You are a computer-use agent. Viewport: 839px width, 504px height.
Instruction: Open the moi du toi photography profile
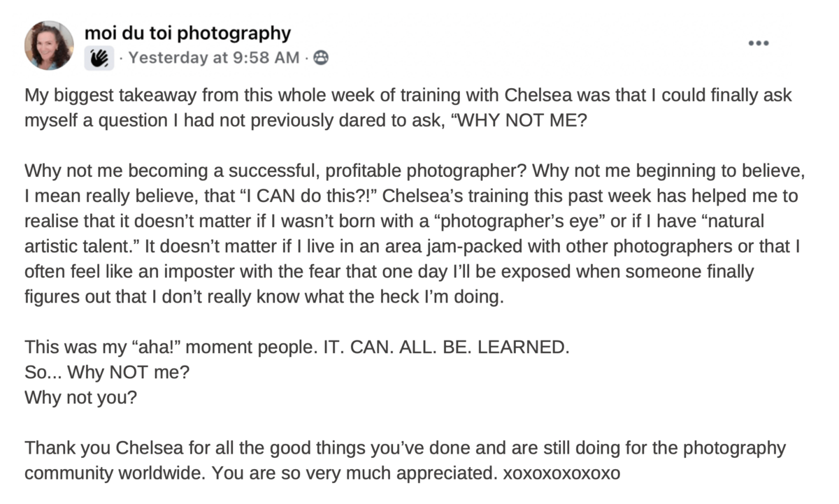(187, 32)
